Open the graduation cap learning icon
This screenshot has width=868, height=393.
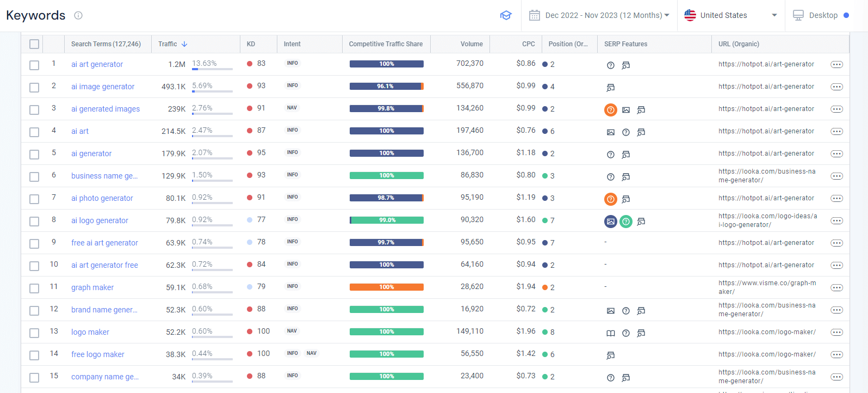pos(506,15)
